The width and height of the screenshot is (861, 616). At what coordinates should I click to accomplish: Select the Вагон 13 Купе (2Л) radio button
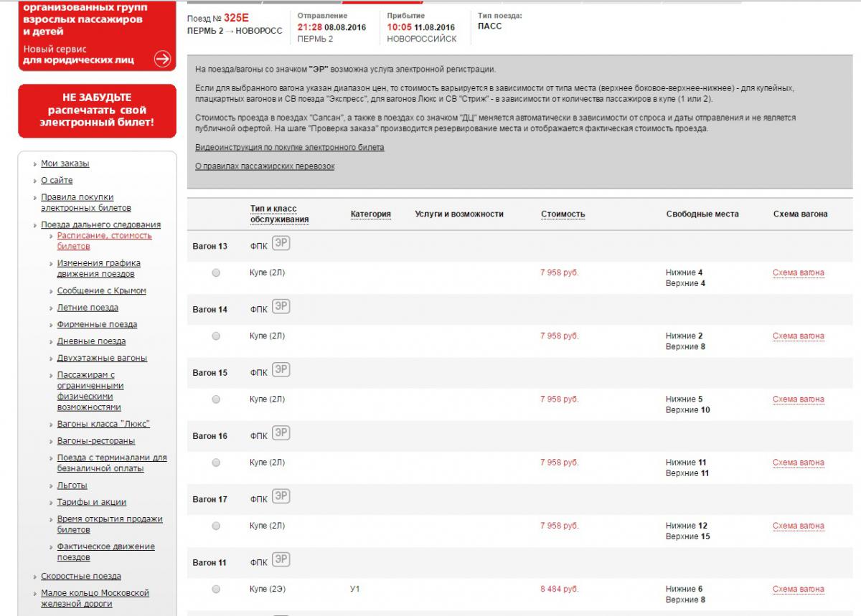click(x=216, y=273)
